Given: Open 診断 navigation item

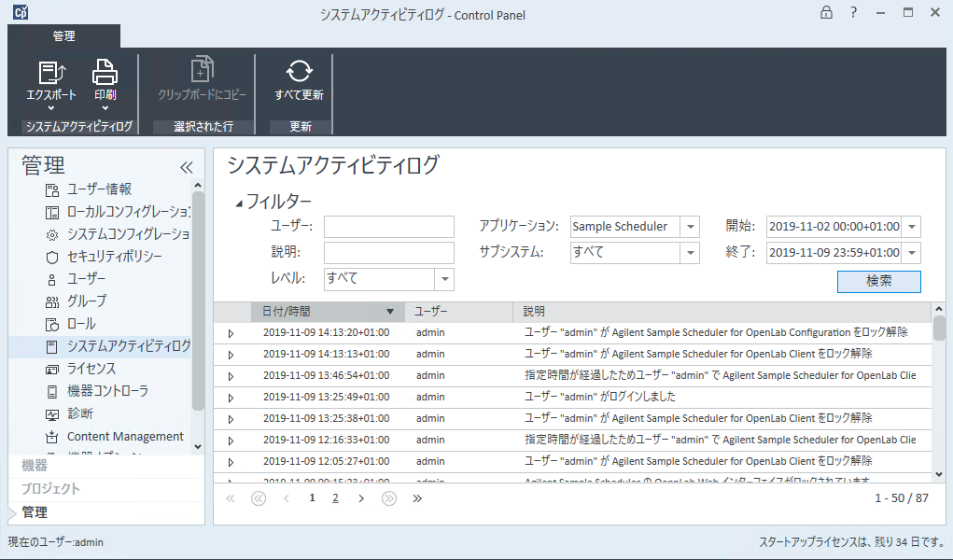Looking at the screenshot, I should [x=69, y=413].
